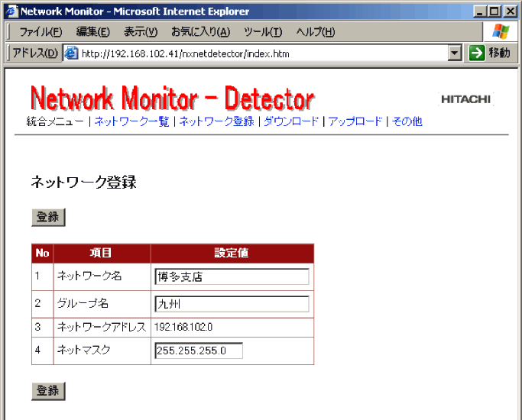Click the 統合メニュー text
The width and height of the screenshot is (522, 420).
pos(55,121)
